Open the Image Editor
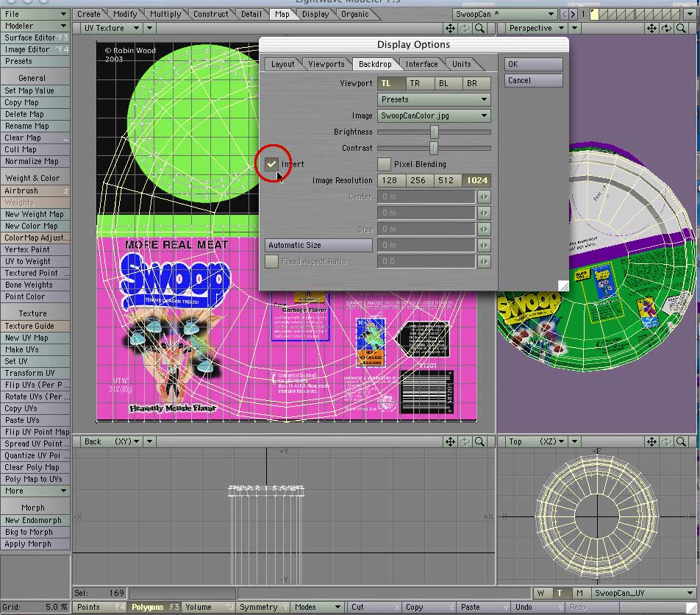This screenshot has width=700, height=615. tap(35, 49)
